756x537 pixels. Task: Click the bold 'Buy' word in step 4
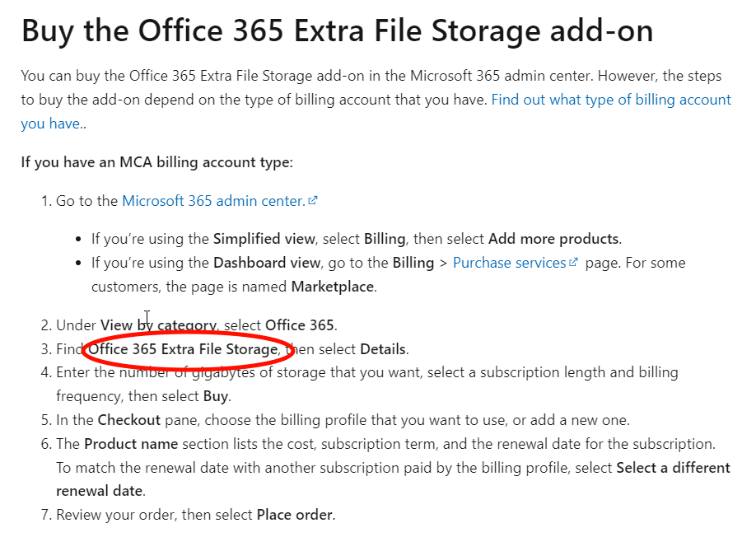pyautogui.click(x=216, y=396)
